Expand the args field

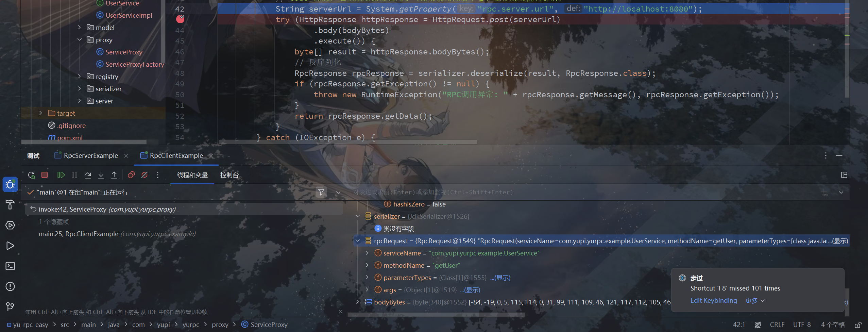coord(367,290)
